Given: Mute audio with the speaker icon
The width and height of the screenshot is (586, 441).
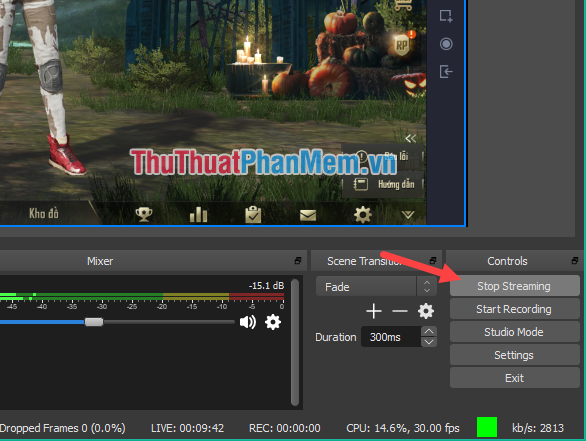Looking at the screenshot, I should tap(248, 322).
